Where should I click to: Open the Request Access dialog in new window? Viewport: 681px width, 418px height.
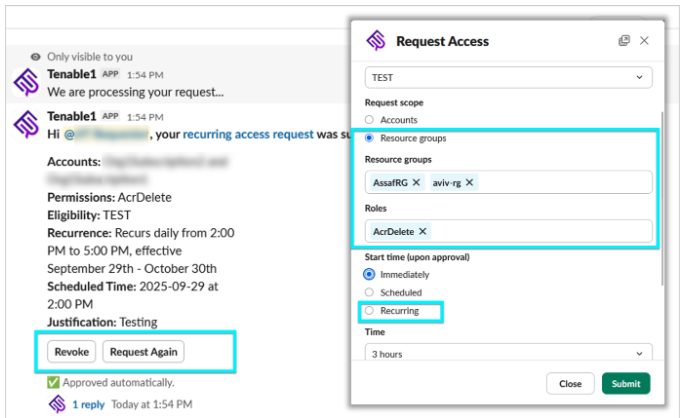pos(624,40)
